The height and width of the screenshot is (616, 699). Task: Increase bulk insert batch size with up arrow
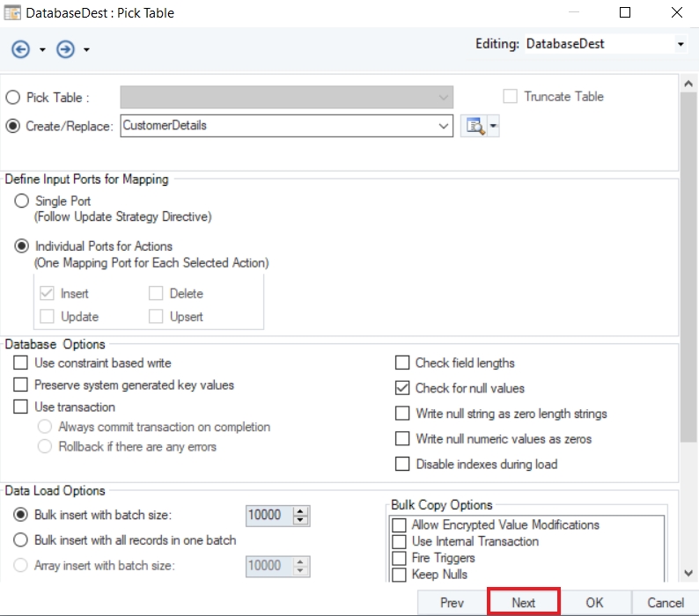[x=301, y=511]
